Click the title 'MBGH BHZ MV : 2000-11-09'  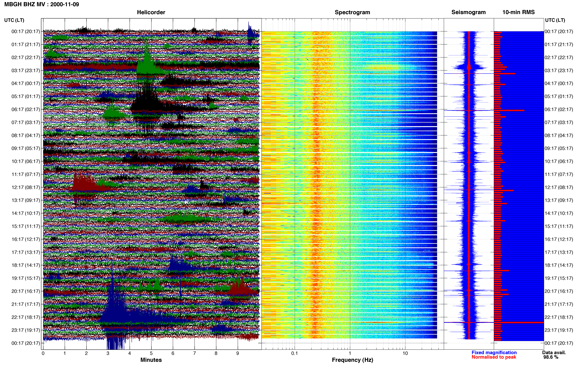coord(42,4)
